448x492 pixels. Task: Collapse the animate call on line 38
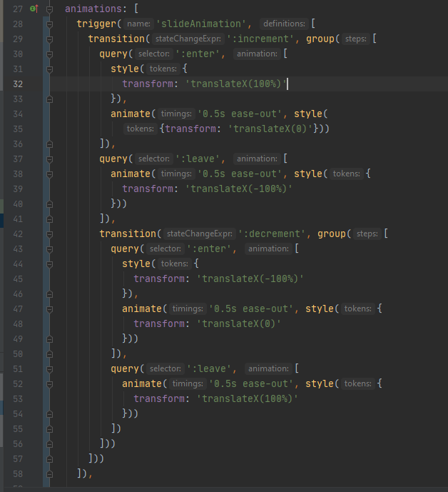click(49, 174)
